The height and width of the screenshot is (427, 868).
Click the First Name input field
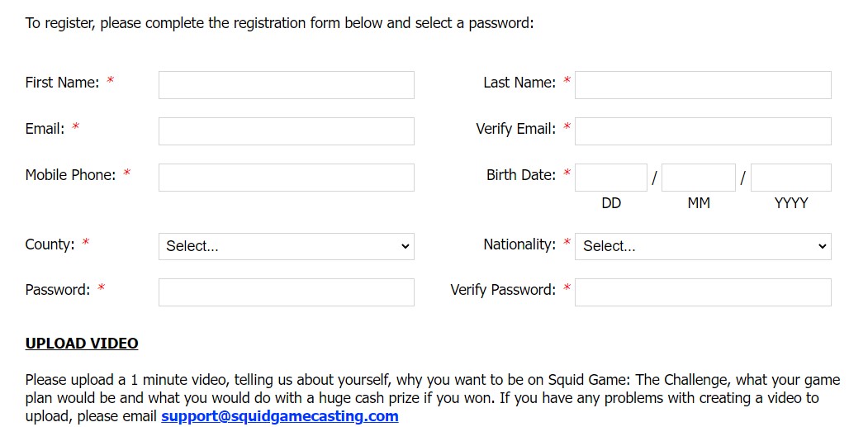286,85
